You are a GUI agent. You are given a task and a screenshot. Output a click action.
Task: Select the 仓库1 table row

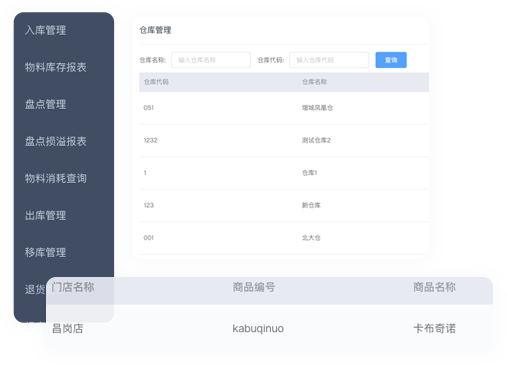284,173
